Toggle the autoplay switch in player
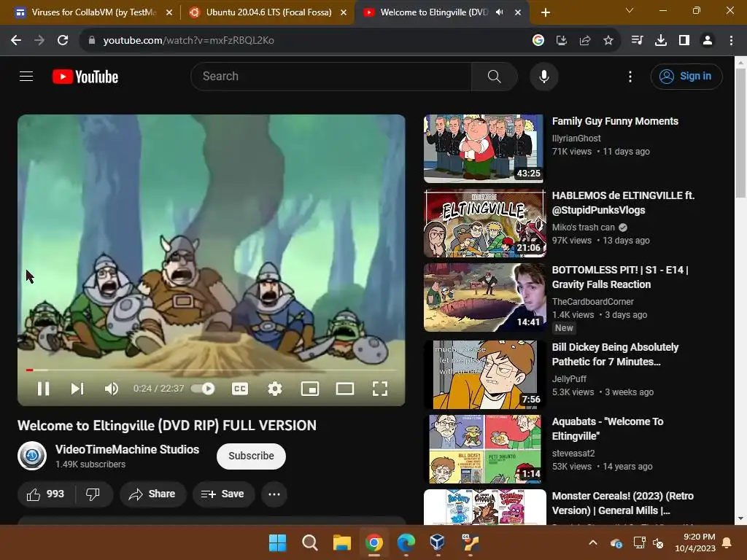The width and height of the screenshot is (747, 560). click(204, 389)
